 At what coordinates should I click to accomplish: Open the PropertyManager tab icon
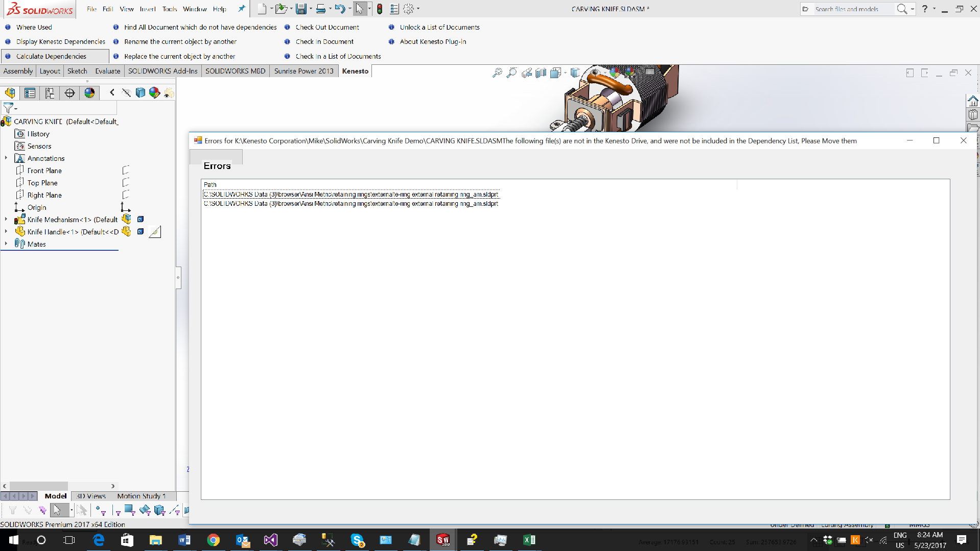(30, 93)
